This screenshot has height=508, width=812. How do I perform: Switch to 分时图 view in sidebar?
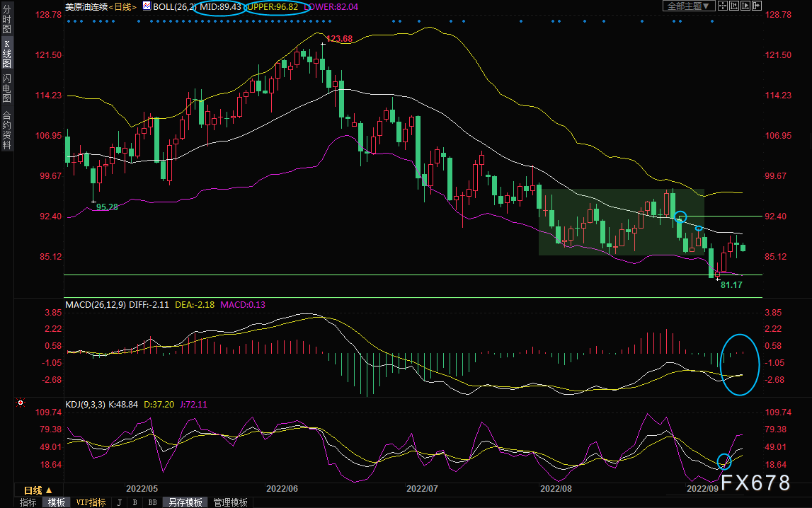click(x=7, y=20)
